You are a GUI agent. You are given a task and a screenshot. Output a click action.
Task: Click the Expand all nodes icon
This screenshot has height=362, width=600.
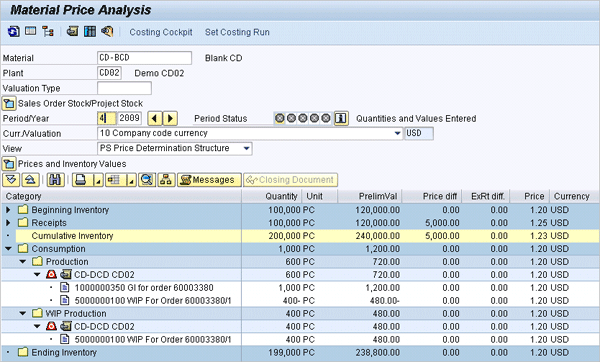coord(11,179)
